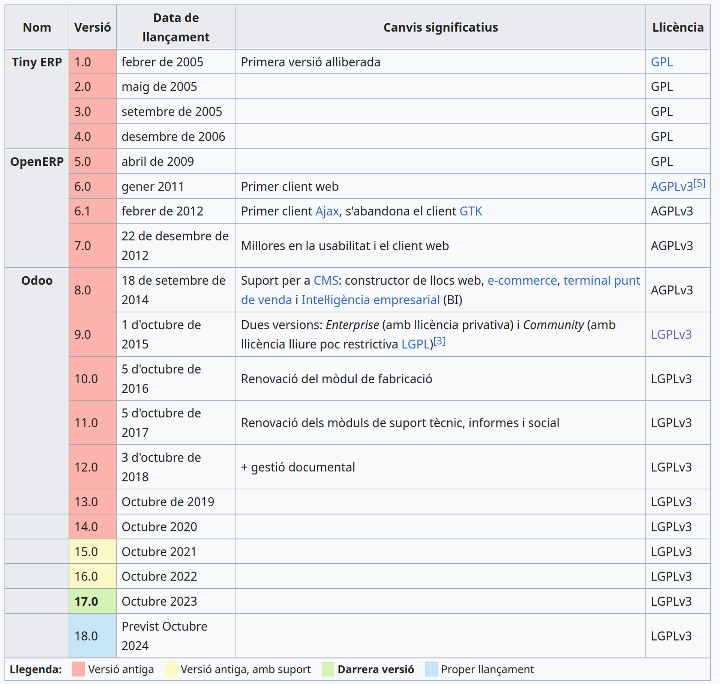Click the yellow 'Versió antiga, amb suport' swatch
Screen dimensions: 720x684
pos(172,669)
